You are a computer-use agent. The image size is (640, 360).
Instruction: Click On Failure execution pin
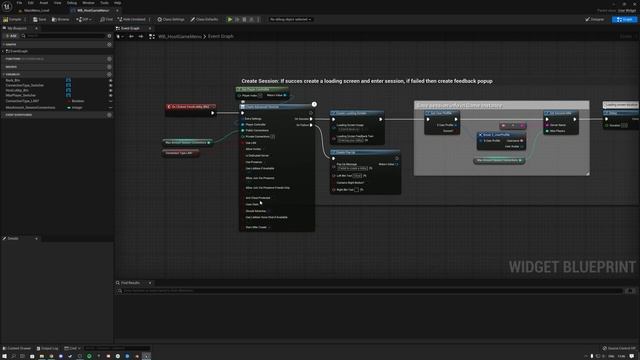click(x=311, y=125)
